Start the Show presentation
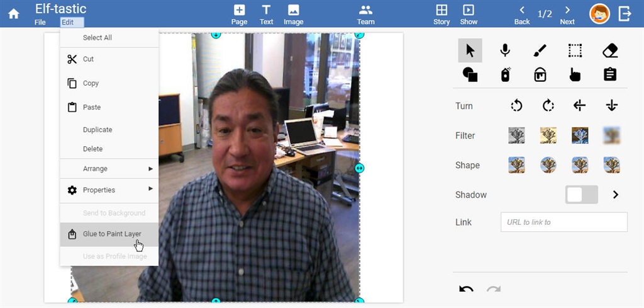 point(469,15)
